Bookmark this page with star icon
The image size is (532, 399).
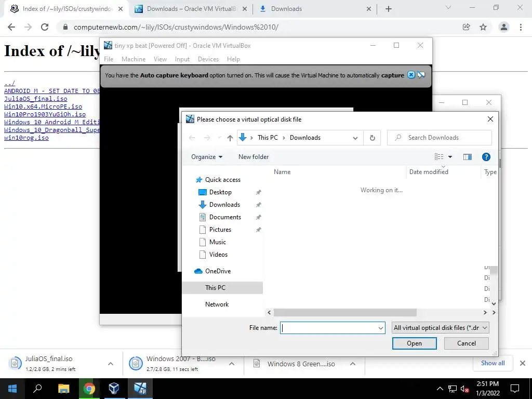(483, 27)
